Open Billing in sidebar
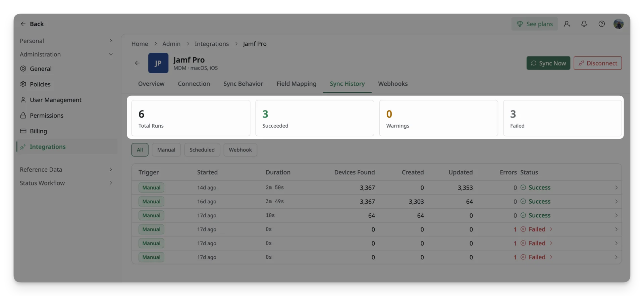Image resolution: width=644 pixels, height=296 pixels. point(67,131)
